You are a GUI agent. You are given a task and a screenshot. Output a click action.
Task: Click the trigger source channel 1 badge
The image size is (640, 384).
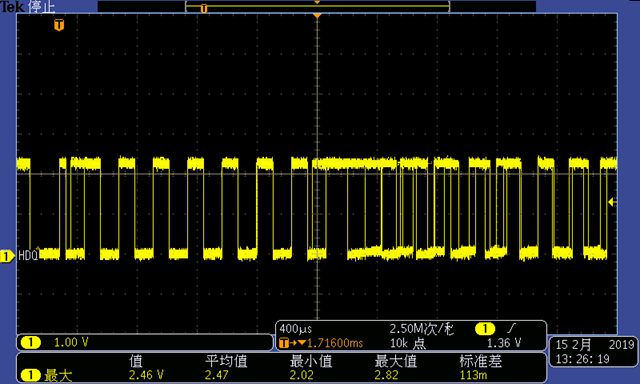point(485,329)
